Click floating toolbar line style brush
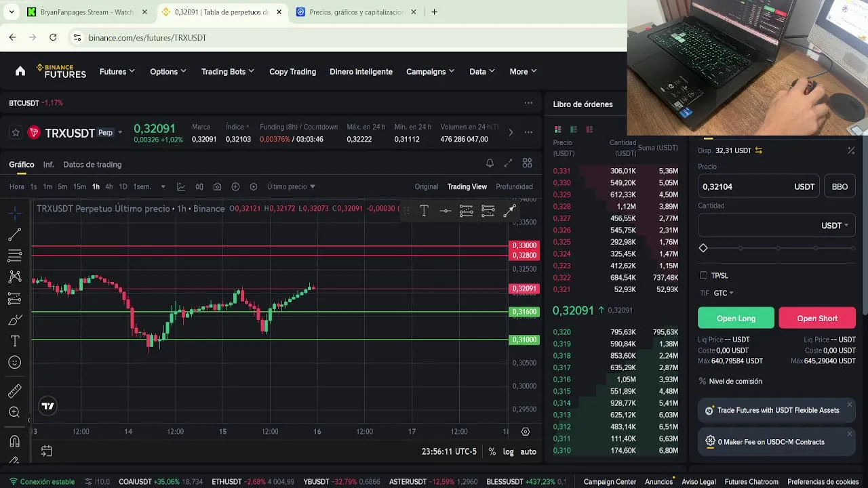The height and width of the screenshot is (488, 868). point(509,211)
